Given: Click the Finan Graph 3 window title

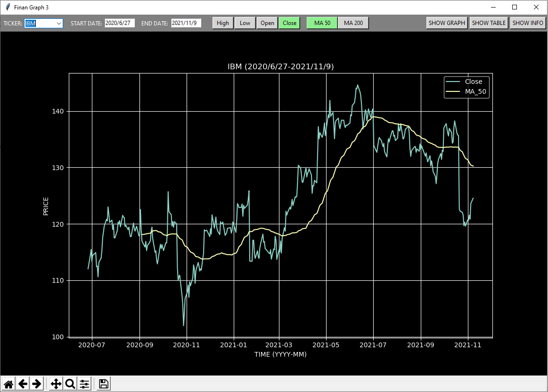Looking at the screenshot, I should click(32, 8).
